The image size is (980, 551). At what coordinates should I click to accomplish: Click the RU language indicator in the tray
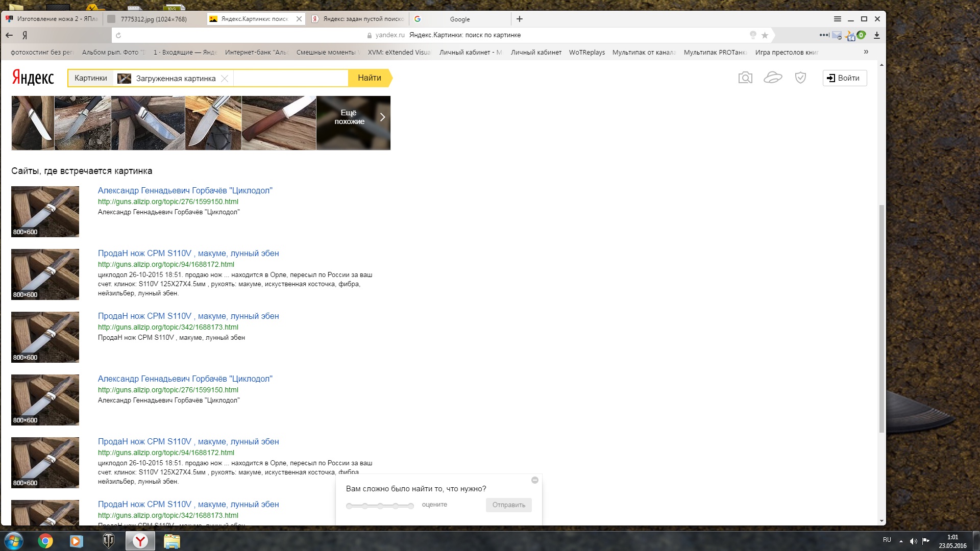(887, 540)
